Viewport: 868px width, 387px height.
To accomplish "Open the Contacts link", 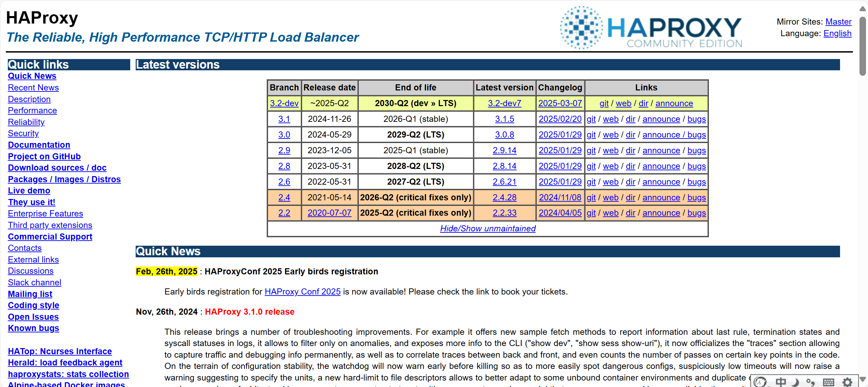I will click(x=25, y=248).
